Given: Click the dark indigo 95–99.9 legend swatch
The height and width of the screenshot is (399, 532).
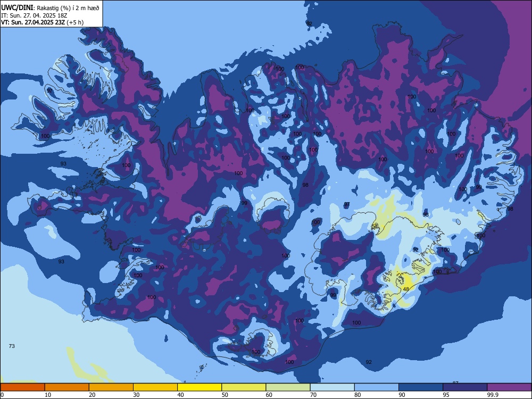Looking at the screenshot, I should (465, 387).
